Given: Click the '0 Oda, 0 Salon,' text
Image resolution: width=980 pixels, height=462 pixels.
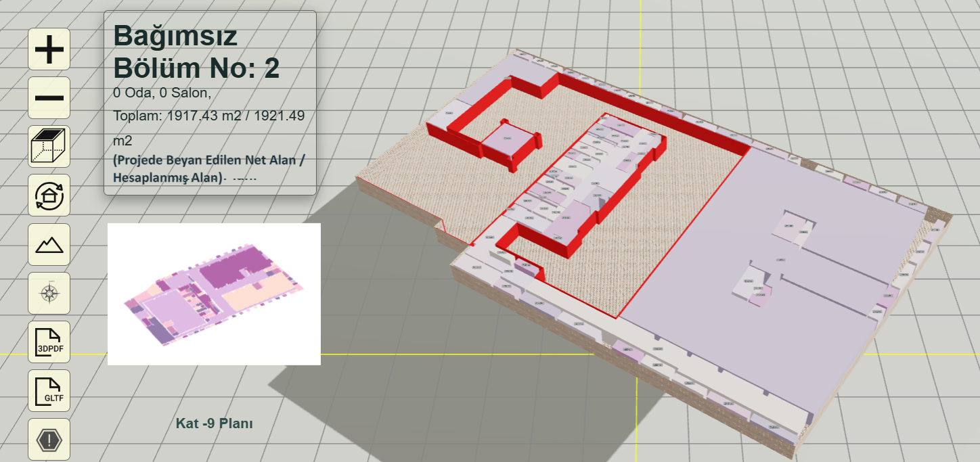Looking at the screenshot, I should pos(162,92).
